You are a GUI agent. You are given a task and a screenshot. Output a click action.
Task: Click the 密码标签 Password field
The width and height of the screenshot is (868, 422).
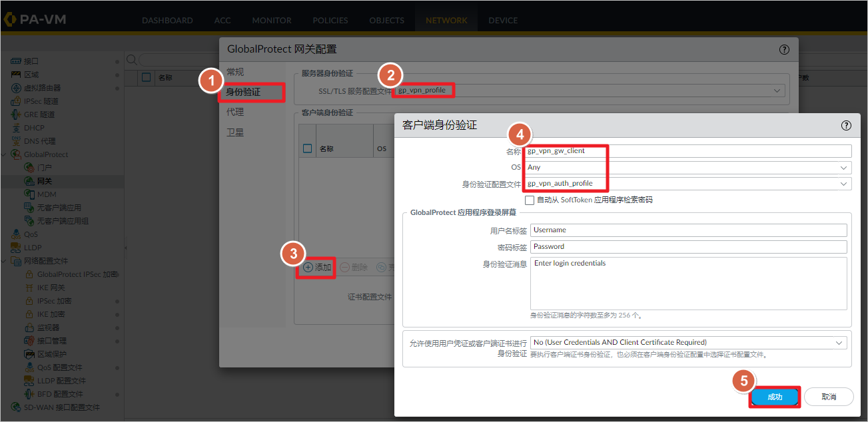coord(688,247)
